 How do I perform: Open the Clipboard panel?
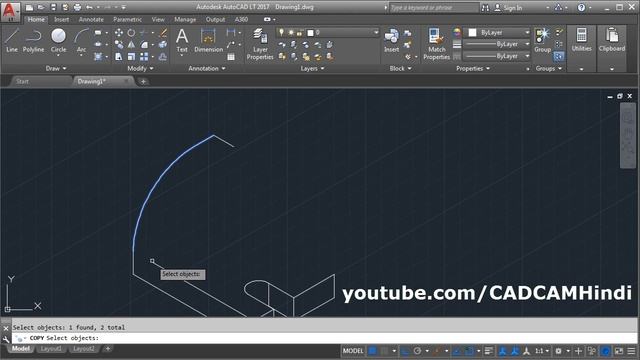click(x=612, y=40)
